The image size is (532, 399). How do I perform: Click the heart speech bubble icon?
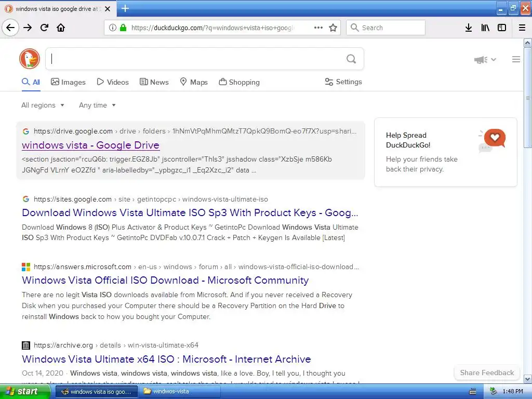495,138
